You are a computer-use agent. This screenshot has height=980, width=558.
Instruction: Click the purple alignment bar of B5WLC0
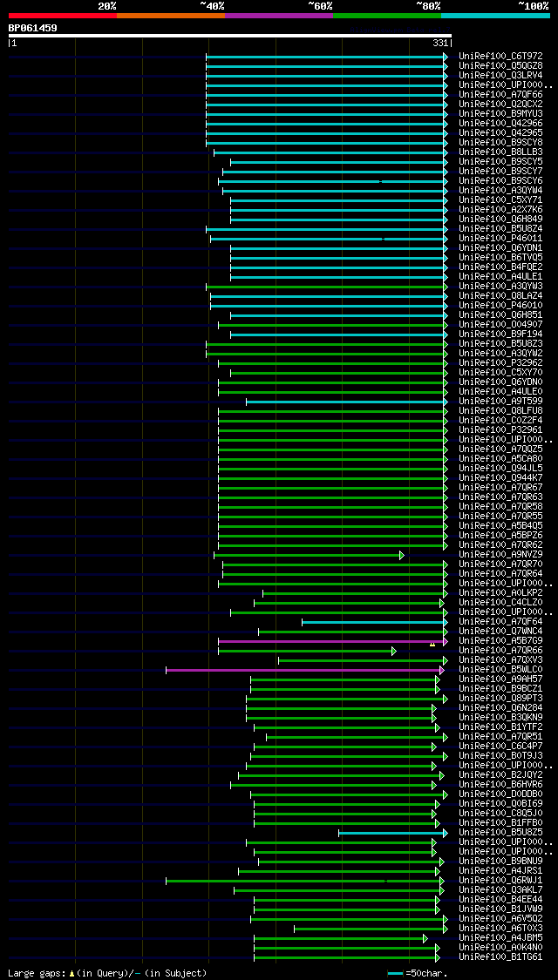click(303, 670)
